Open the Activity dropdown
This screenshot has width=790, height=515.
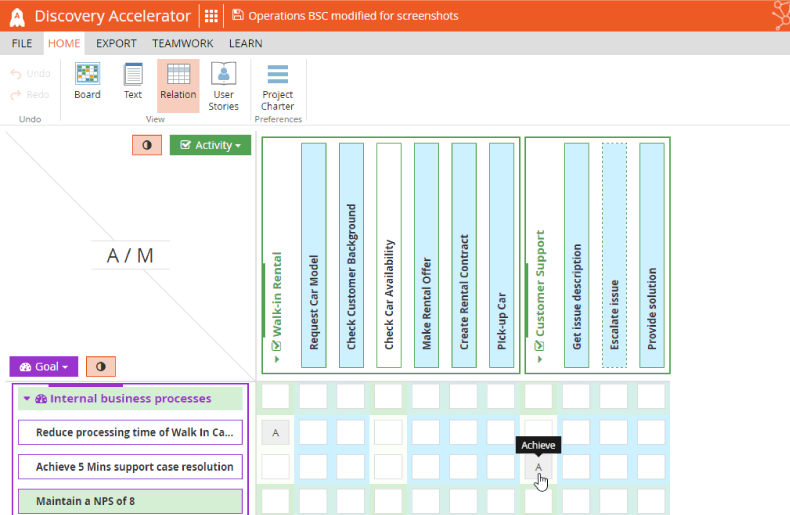(210, 145)
